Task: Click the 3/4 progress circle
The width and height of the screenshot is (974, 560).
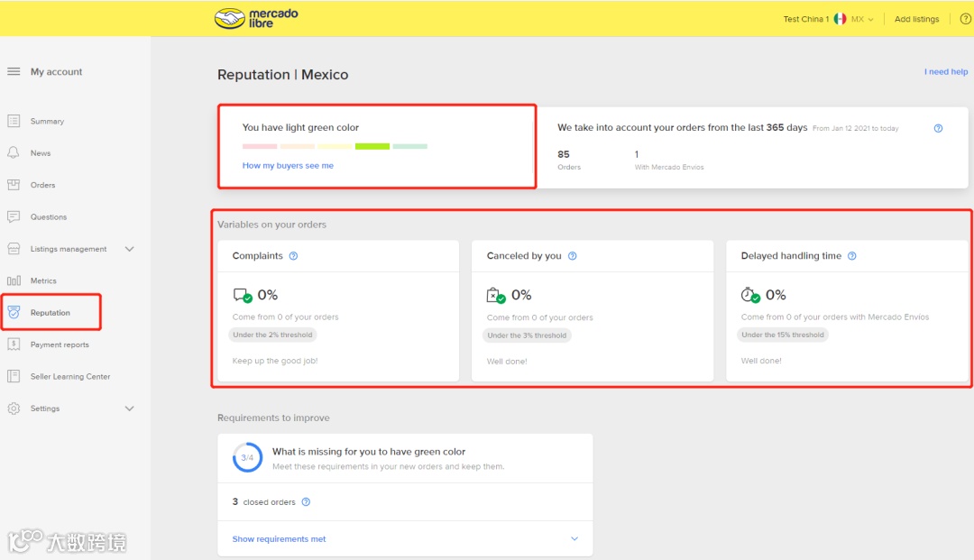Action: [247, 457]
